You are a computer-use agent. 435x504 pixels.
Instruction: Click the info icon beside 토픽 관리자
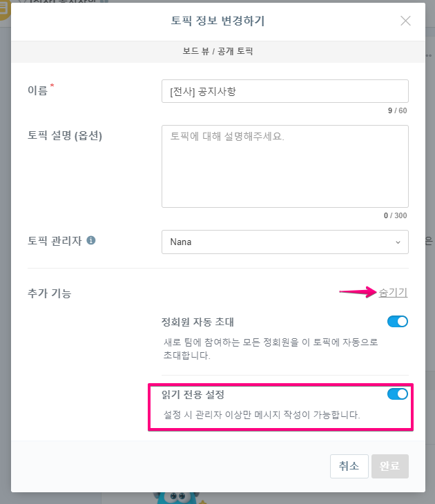(x=91, y=241)
